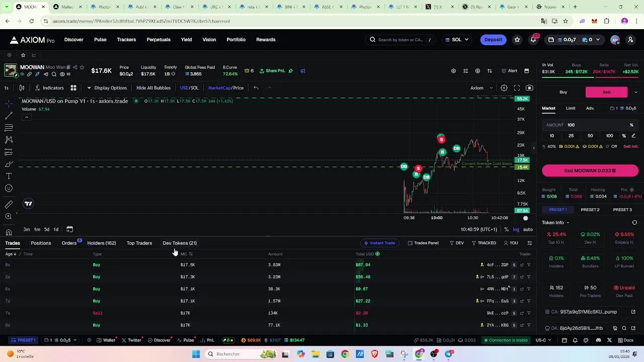Click the Sell MOOWAN button
Screen dimensions: 644x362
pos(590,171)
